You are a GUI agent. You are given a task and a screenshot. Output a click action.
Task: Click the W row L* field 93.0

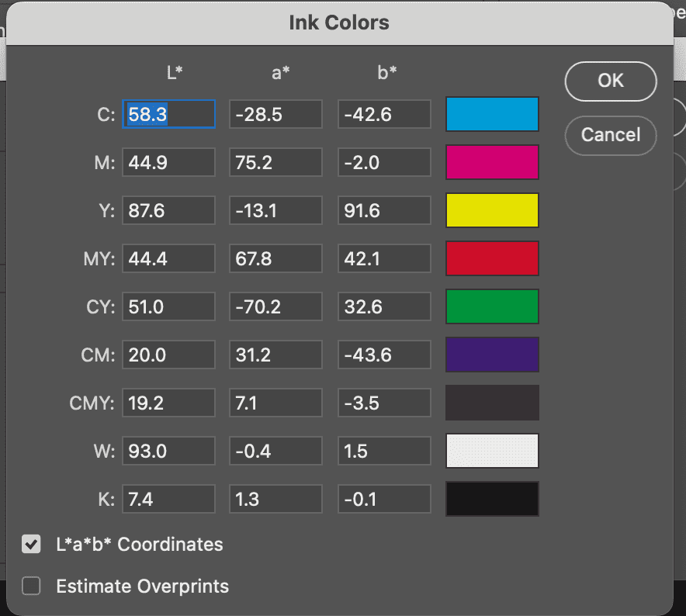(169, 451)
